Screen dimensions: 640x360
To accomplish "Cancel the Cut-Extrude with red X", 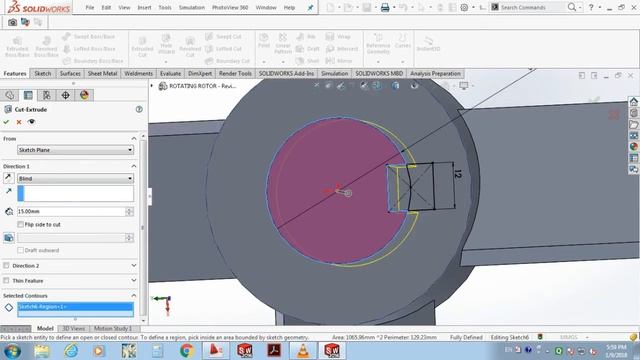I will (x=19, y=122).
